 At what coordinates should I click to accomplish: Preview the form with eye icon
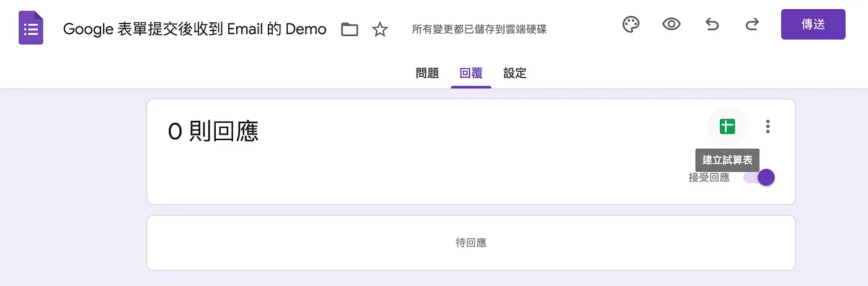(671, 25)
